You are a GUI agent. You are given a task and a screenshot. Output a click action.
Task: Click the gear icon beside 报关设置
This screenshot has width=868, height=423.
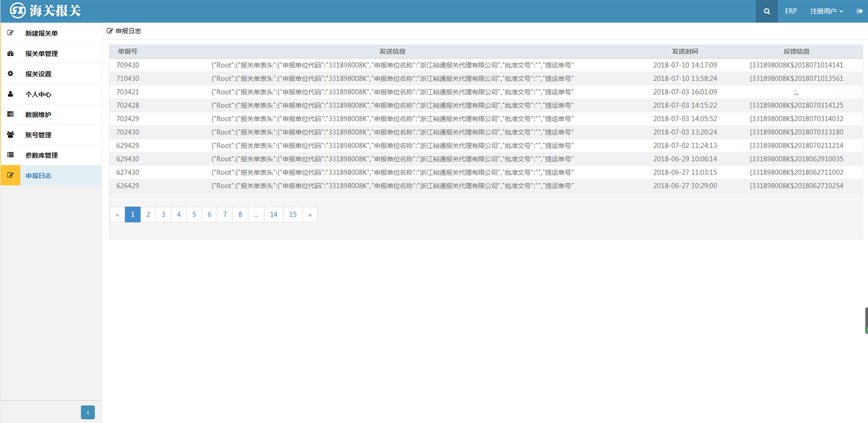pos(10,74)
